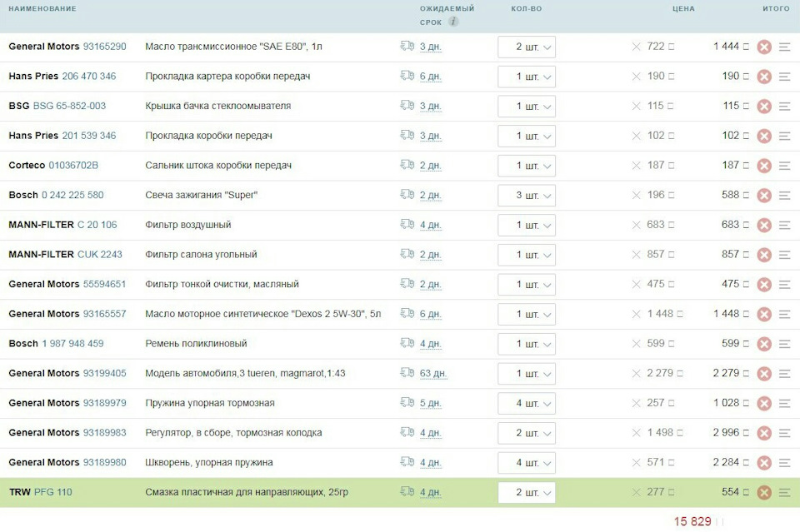The image size is (800, 532).
Task: Click info icon next to Ожидаемый срок
Action: point(453,22)
